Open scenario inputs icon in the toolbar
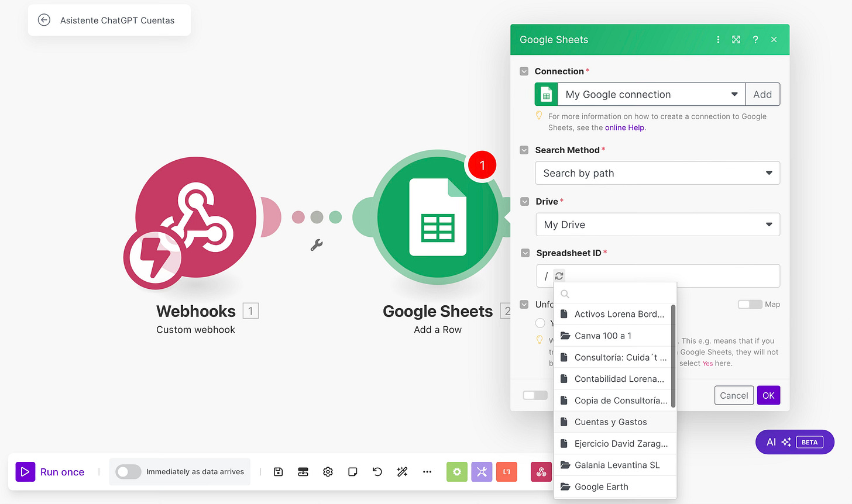The width and height of the screenshot is (852, 504). point(303,472)
